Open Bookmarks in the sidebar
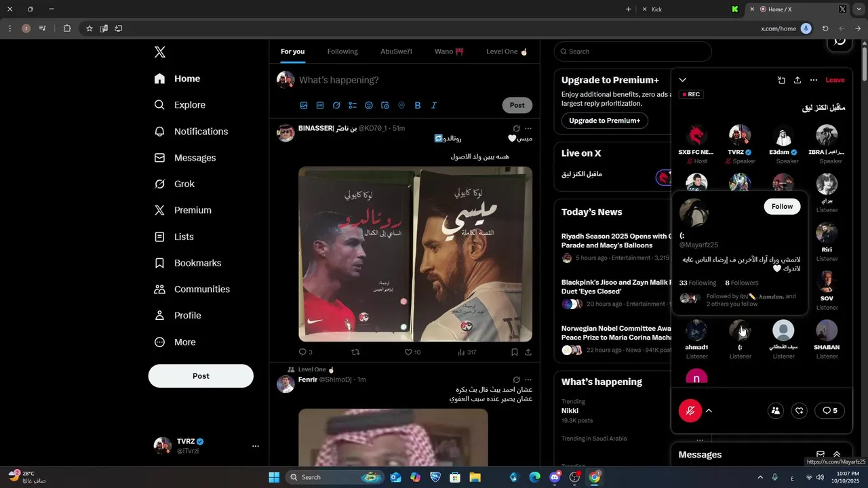Viewport: 868px width, 488px height. click(x=188, y=263)
